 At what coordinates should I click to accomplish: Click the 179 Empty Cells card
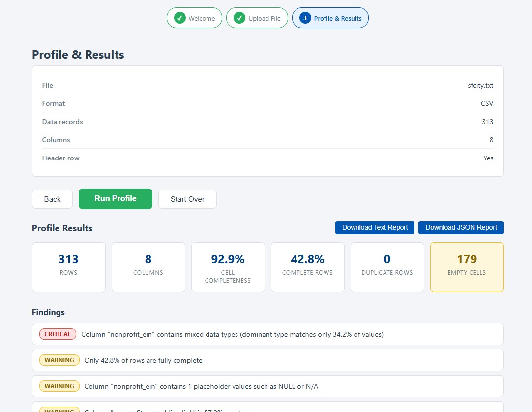pyautogui.click(x=467, y=267)
